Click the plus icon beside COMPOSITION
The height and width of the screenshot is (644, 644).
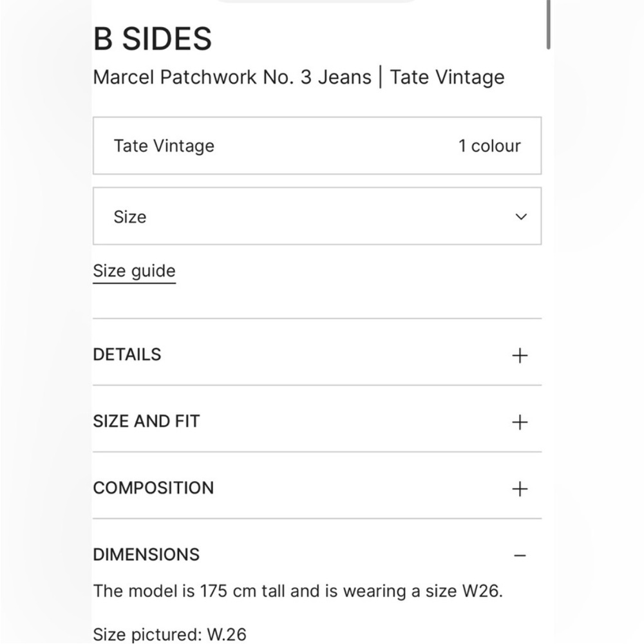point(519,489)
